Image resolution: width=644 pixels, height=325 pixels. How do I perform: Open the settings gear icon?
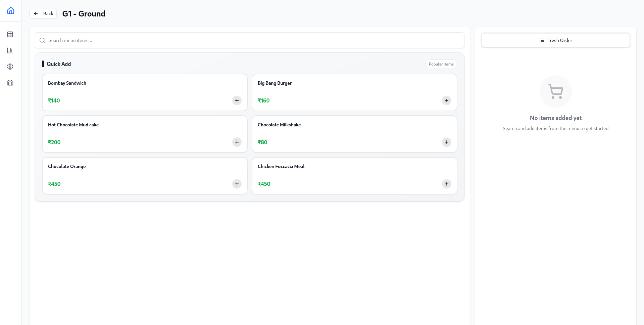tap(10, 67)
